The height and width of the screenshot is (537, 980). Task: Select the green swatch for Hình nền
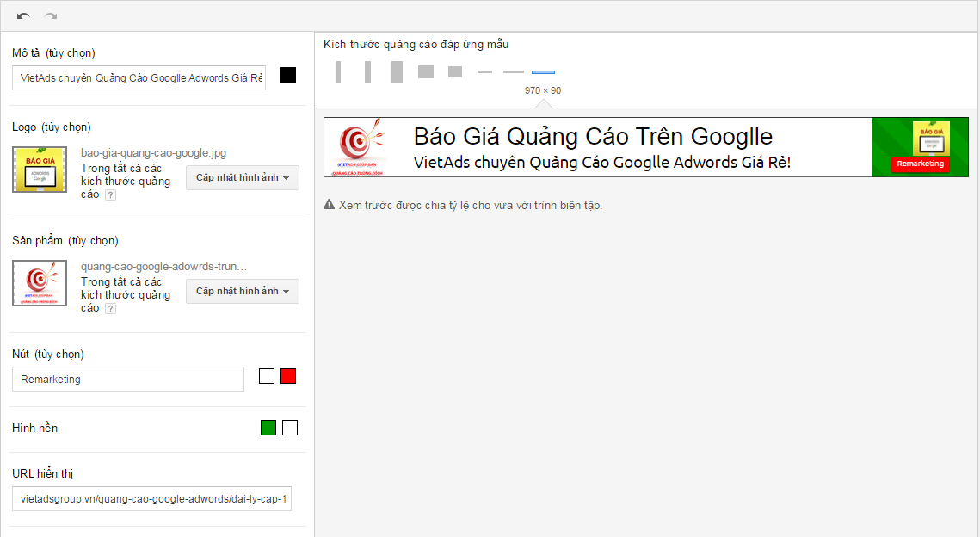pyautogui.click(x=268, y=427)
